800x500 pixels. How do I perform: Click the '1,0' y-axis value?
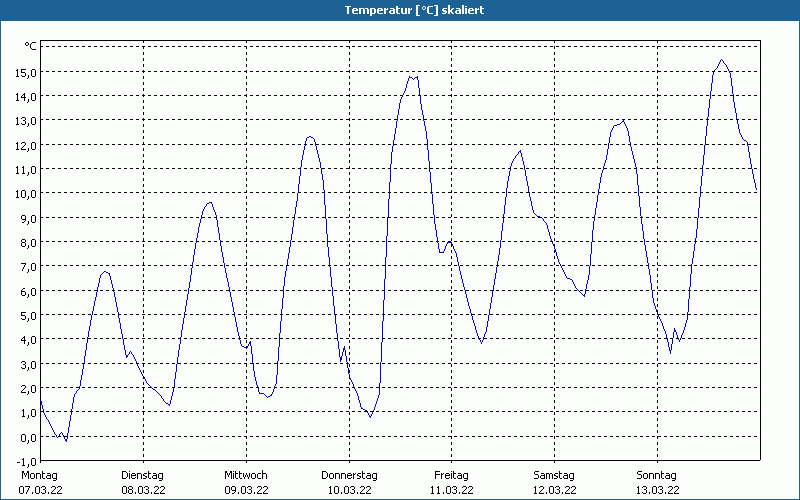pos(28,414)
